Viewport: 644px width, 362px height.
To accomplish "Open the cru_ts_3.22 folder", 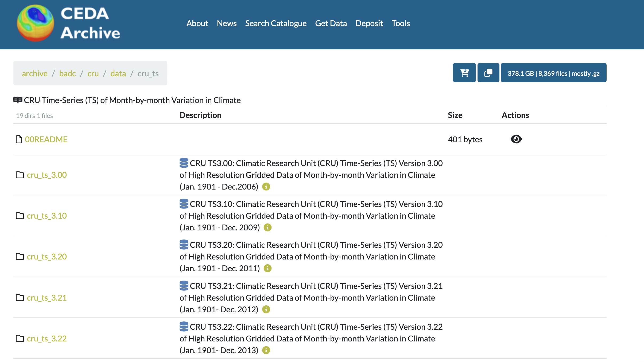I will point(47,339).
